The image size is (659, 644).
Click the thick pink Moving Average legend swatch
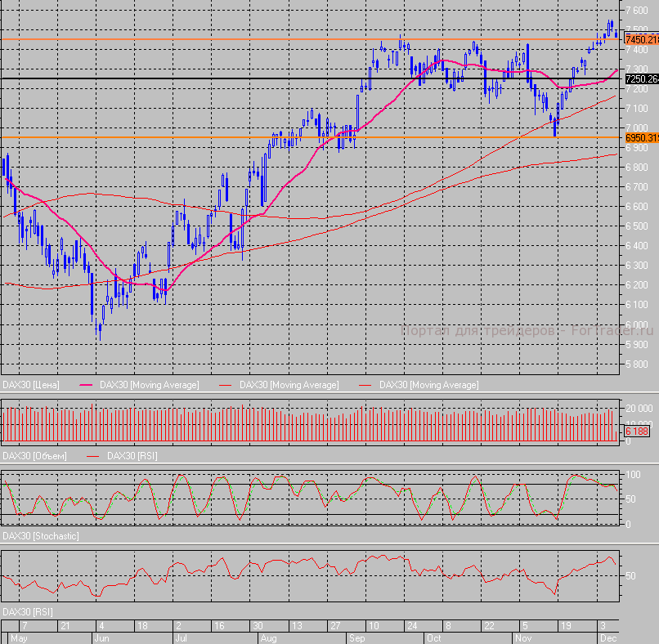click(x=87, y=384)
